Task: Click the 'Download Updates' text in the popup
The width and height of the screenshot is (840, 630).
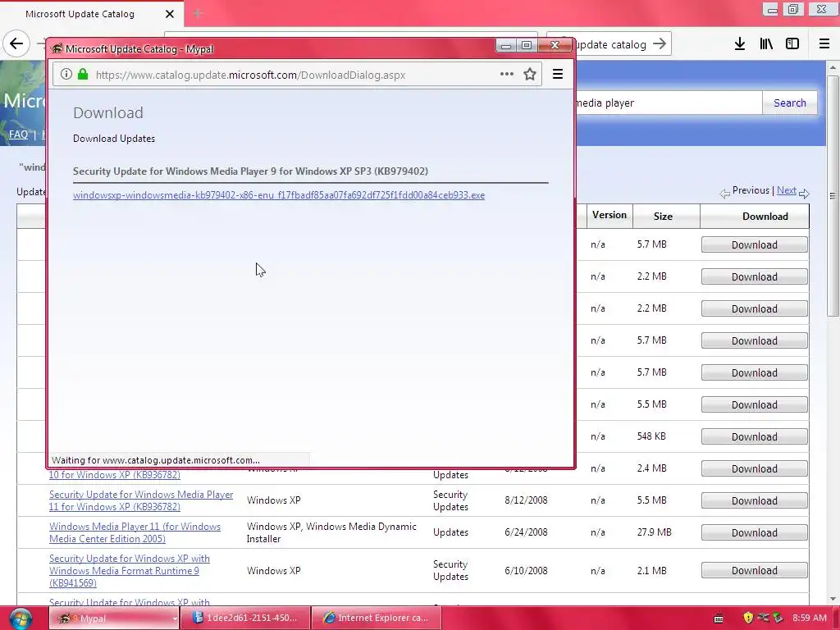Action: [113, 138]
